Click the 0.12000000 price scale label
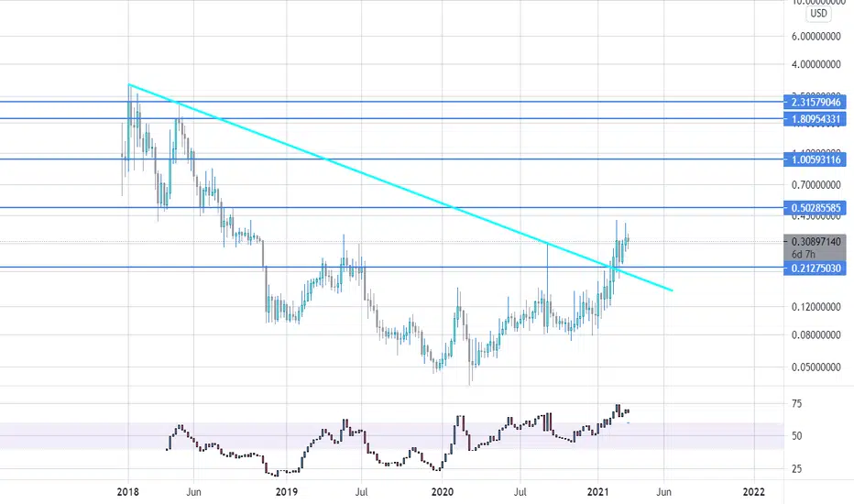The image size is (854, 504). (816, 307)
